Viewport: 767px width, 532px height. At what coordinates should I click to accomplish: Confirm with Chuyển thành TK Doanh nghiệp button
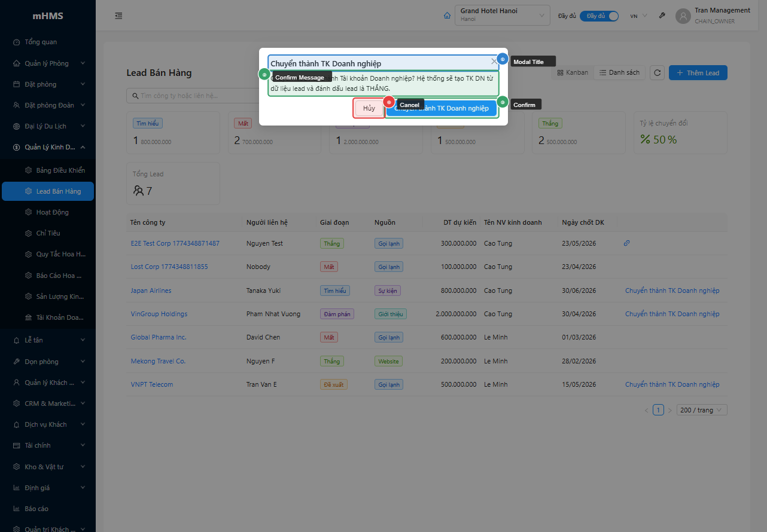[x=442, y=108]
